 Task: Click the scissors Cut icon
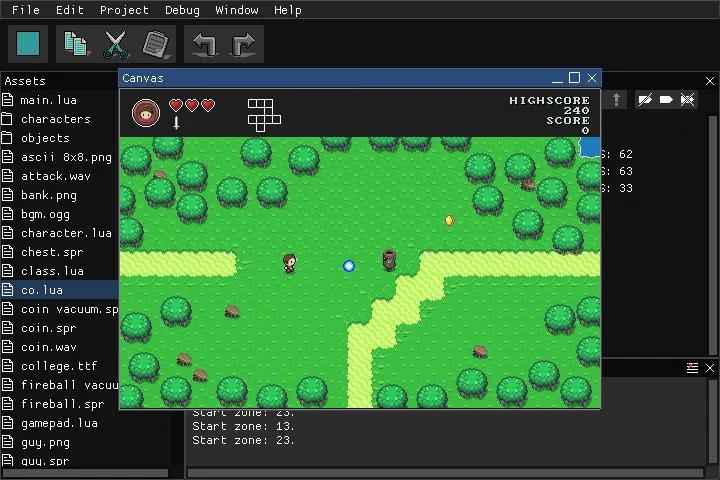click(116, 44)
